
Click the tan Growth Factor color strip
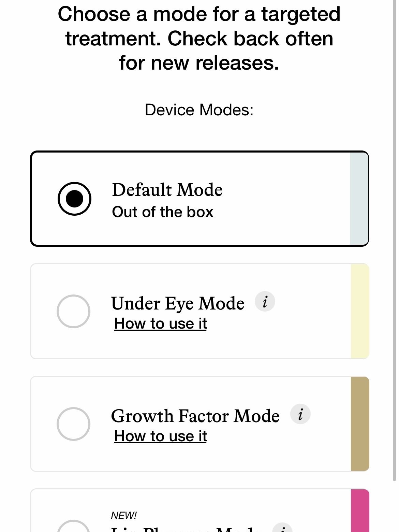point(360,424)
